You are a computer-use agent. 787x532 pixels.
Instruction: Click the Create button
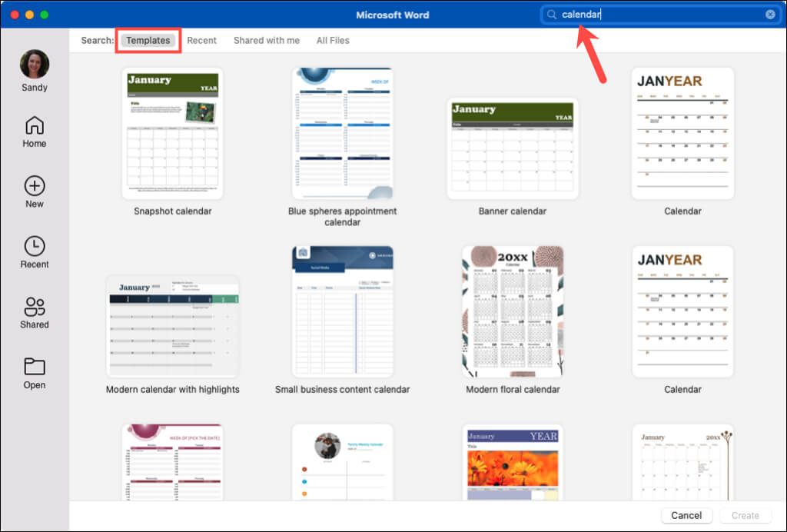[x=745, y=515]
